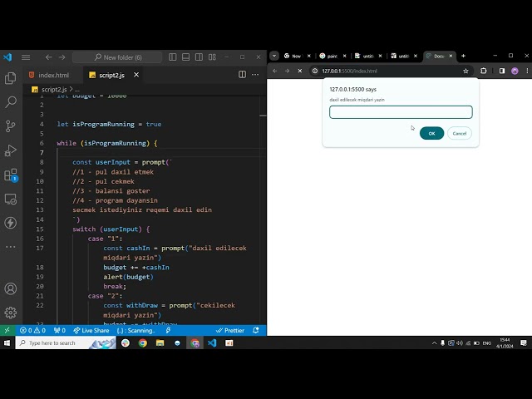The image size is (532, 399).
Task: Open the Explorer view in VS Code
Action: point(11,78)
